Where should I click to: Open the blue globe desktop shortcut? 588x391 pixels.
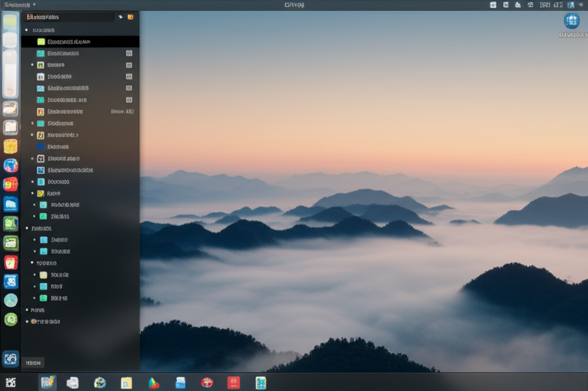571,21
